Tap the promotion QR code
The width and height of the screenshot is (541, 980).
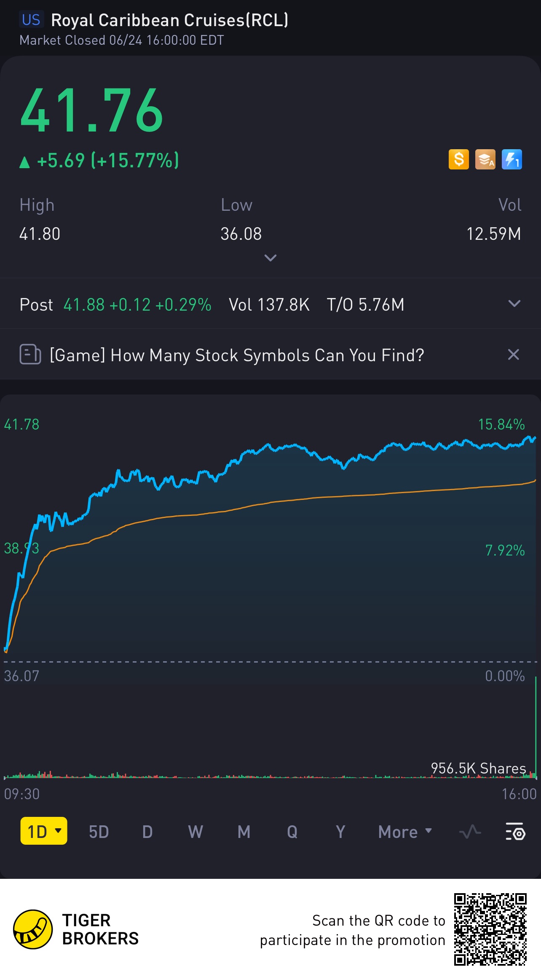490,929
